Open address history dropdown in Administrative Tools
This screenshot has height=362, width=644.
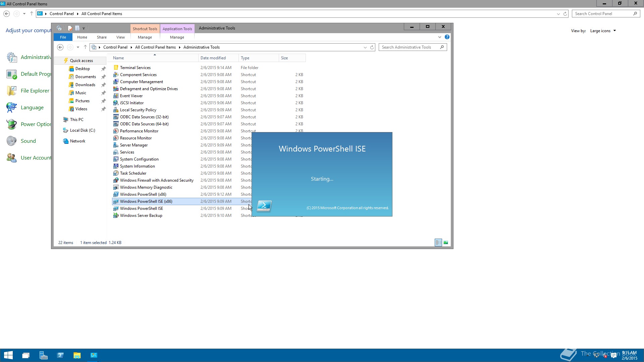[x=365, y=47]
